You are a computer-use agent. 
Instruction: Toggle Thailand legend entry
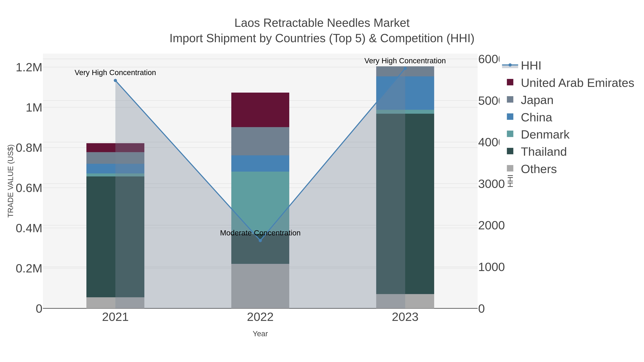(x=536, y=152)
